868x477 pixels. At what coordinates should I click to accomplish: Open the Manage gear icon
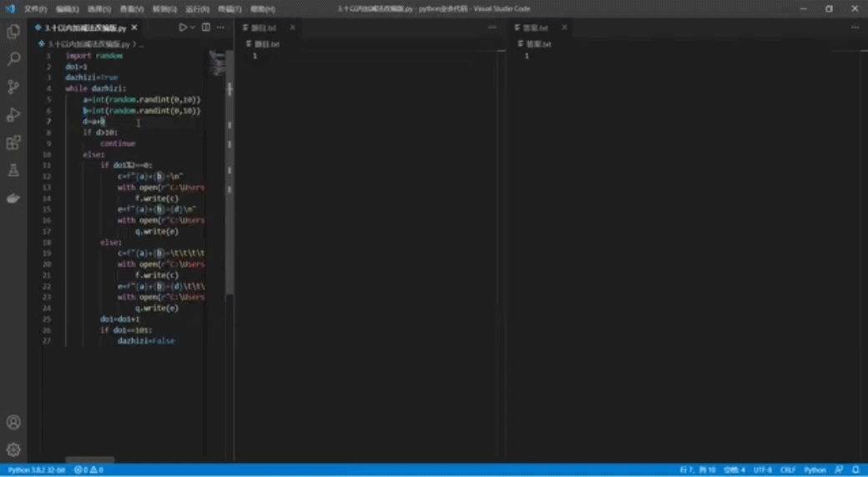[x=13, y=449]
